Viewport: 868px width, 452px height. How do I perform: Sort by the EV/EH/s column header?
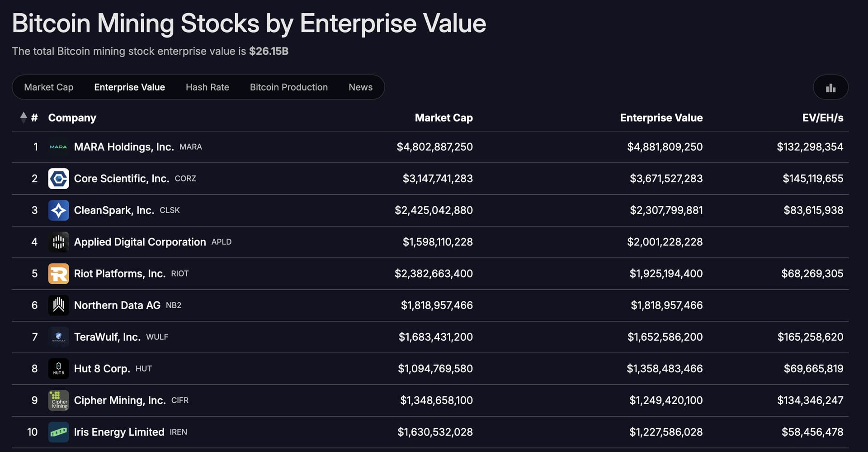pyautogui.click(x=822, y=118)
